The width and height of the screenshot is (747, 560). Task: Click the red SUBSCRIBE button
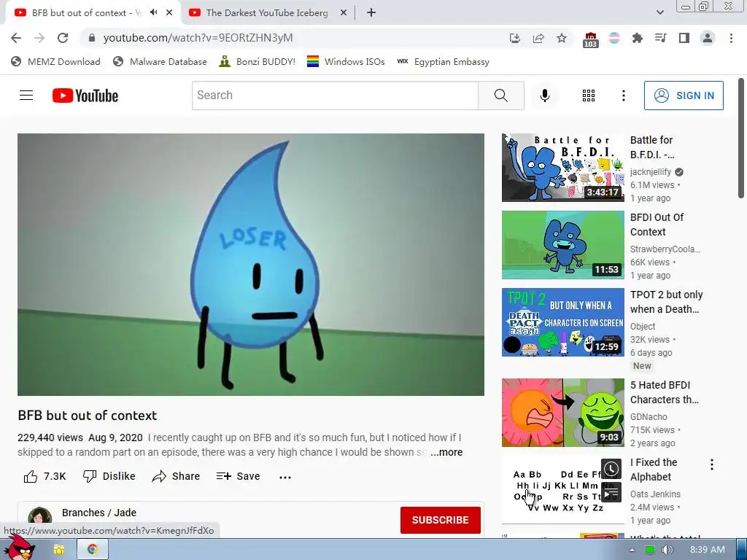(440, 520)
